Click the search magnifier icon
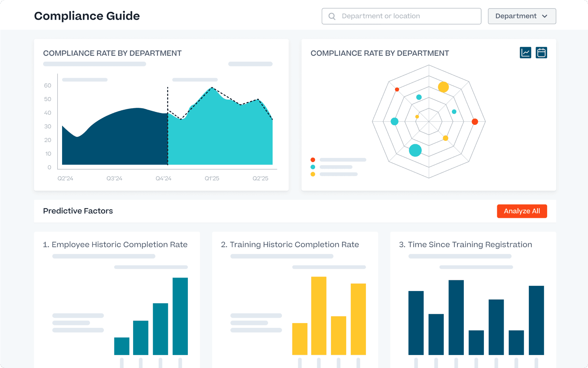Image resolution: width=588 pixels, height=368 pixels. (332, 16)
